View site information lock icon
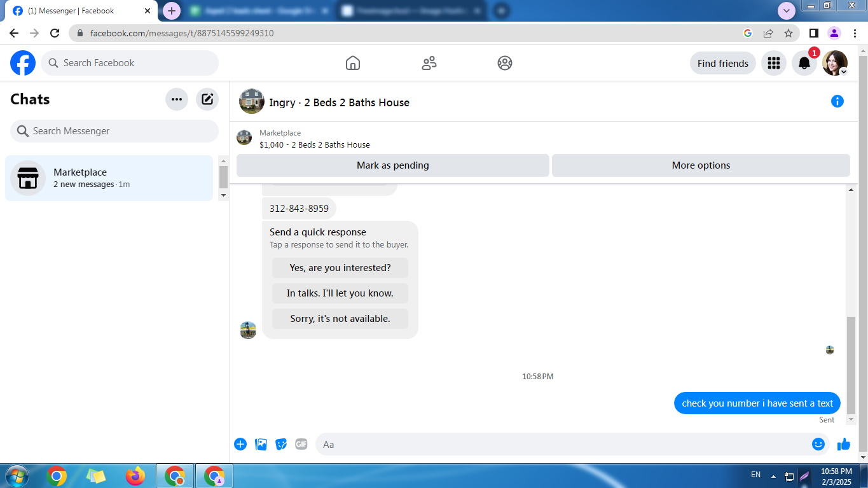The width and height of the screenshot is (868, 488). 79,33
